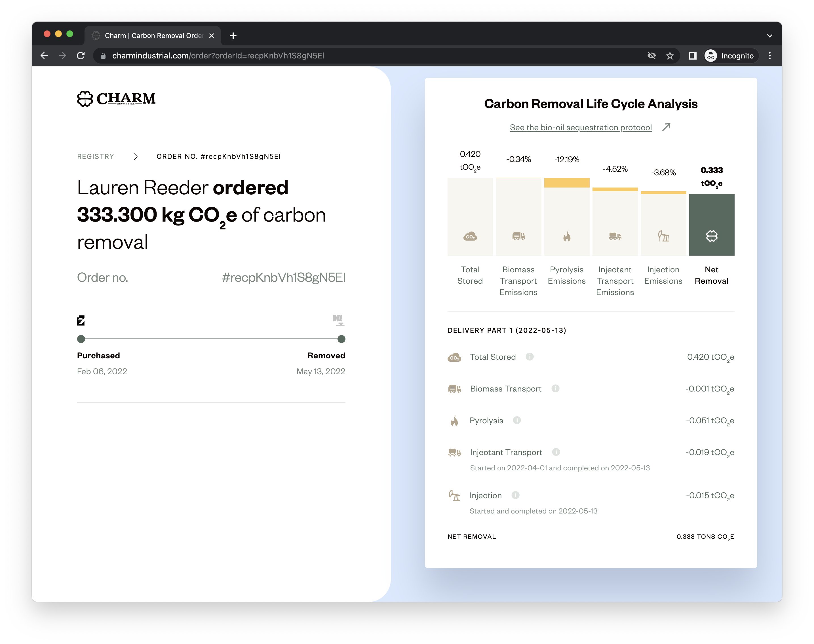Expand the tab search chevron
Screen dimensions: 814x644
(x=769, y=36)
